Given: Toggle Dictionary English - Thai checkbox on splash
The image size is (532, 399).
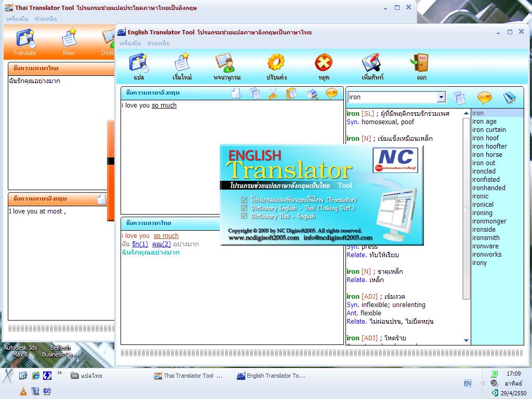Looking at the screenshot, I should tap(244, 208).
